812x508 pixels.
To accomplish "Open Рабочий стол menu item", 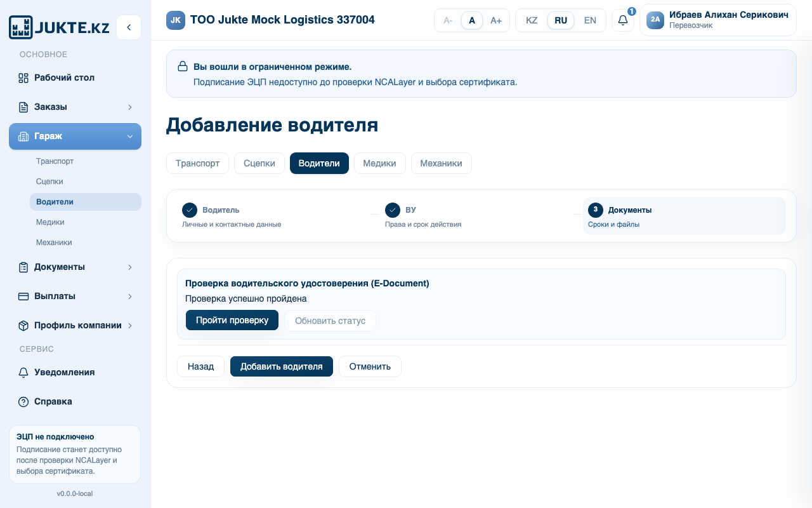I will point(75,78).
